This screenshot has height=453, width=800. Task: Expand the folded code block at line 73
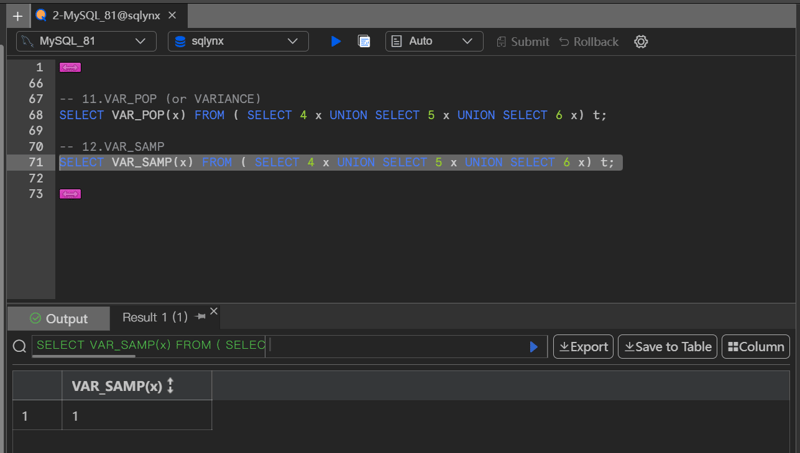tap(70, 194)
